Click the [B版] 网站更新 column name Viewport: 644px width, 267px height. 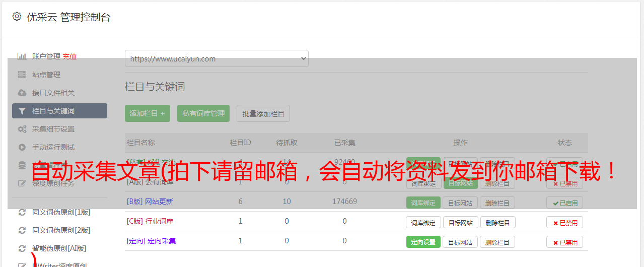[x=150, y=202]
